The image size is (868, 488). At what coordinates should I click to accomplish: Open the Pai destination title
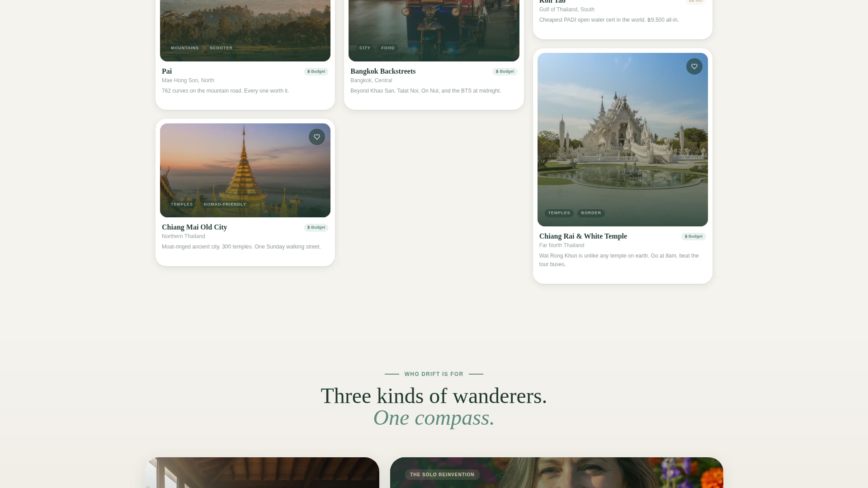(167, 71)
